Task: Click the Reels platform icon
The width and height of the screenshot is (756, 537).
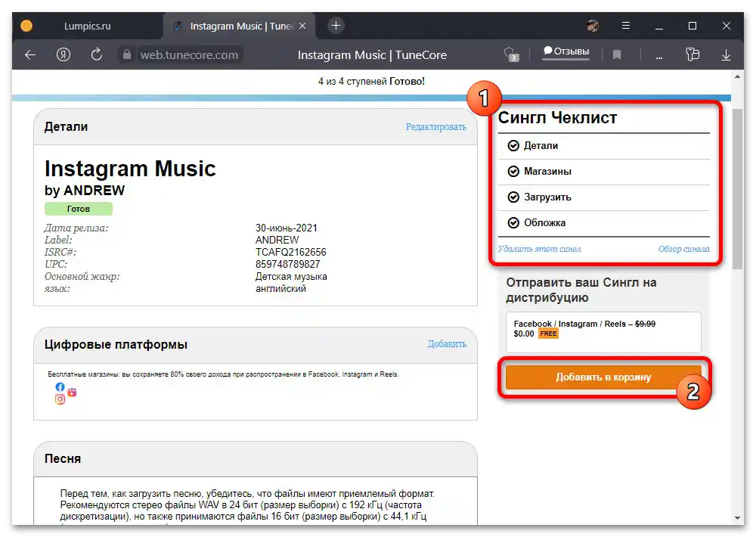Action: [72, 393]
